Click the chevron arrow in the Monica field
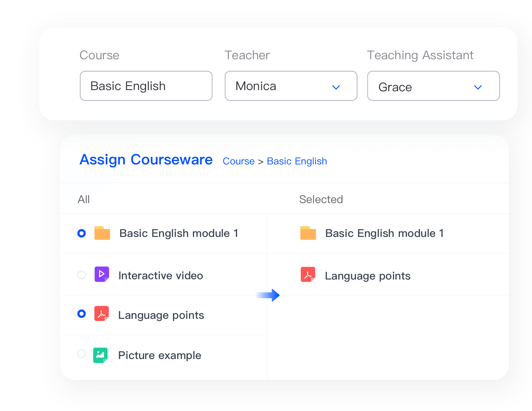 coord(336,87)
